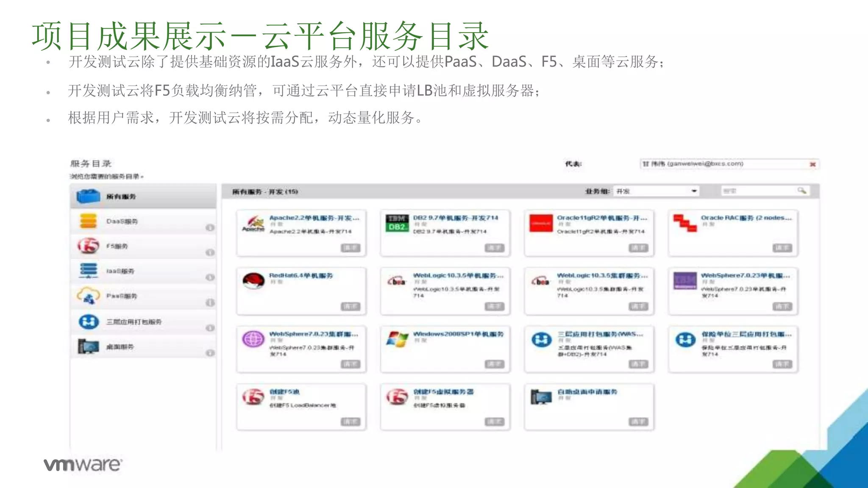Image resolution: width=868 pixels, height=488 pixels.
Task: Open the Windows2008SP1单机服务 title link
Action: click(459, 334)
